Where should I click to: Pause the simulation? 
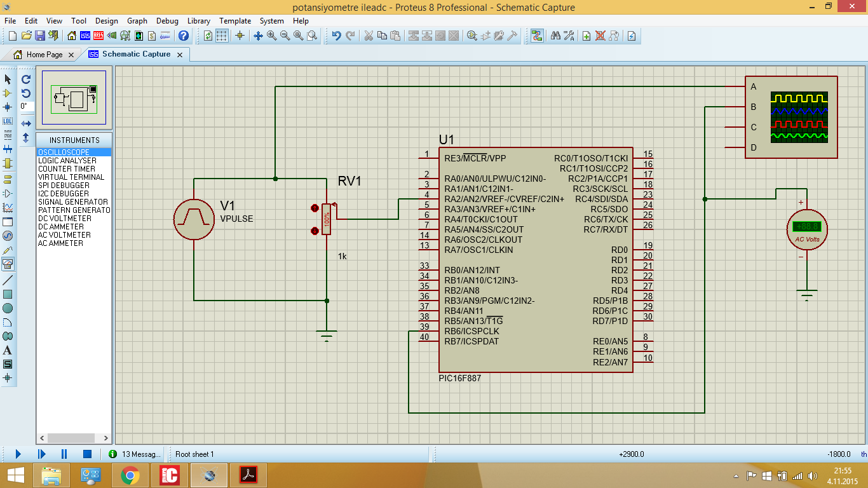tap(64, 454)
